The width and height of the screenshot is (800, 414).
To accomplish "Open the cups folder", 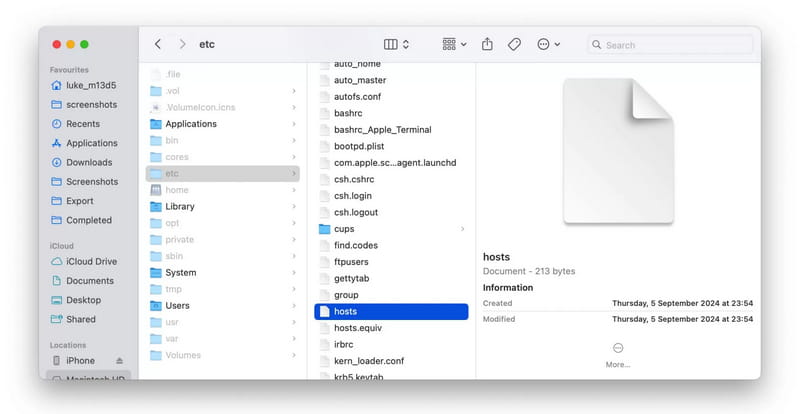I will [391, 229].
